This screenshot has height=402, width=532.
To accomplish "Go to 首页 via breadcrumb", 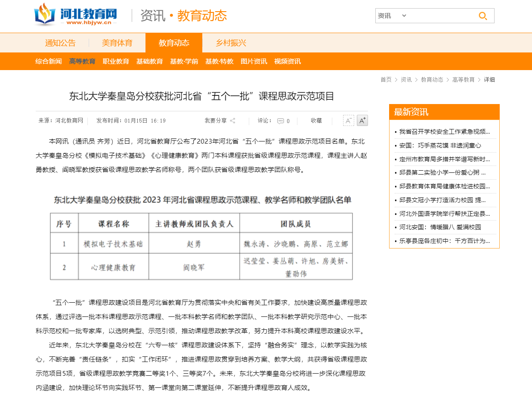I will (x=386, y=80).
